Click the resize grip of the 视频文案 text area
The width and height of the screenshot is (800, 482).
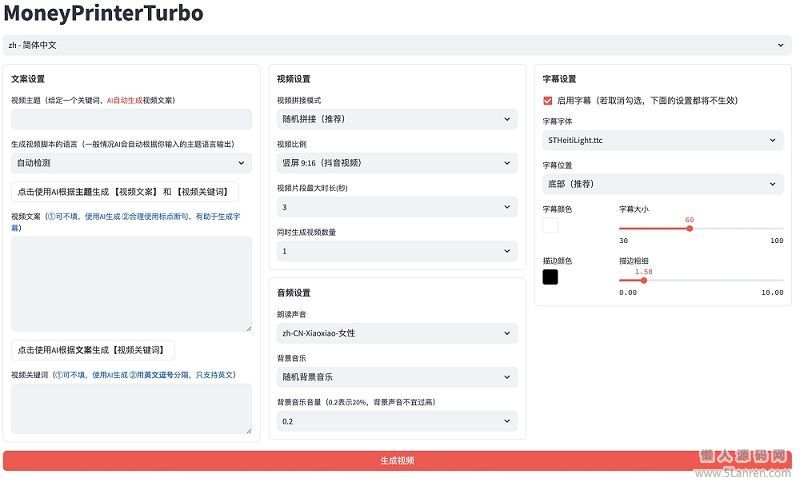point(248,328)
